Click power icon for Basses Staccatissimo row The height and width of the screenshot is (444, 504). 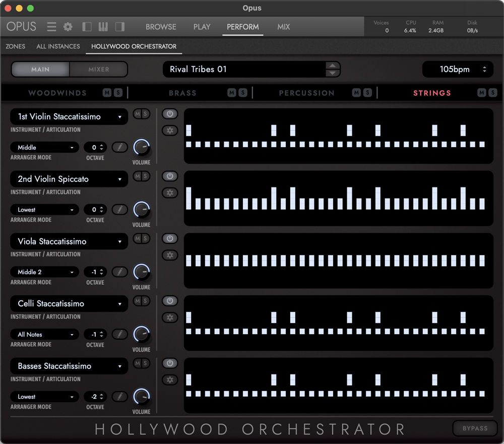pos(170,363)
